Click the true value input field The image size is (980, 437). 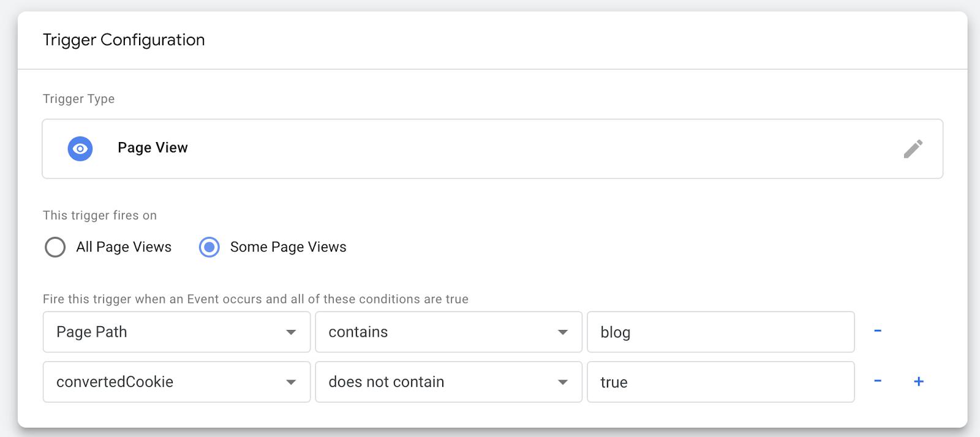pos(720,383)
